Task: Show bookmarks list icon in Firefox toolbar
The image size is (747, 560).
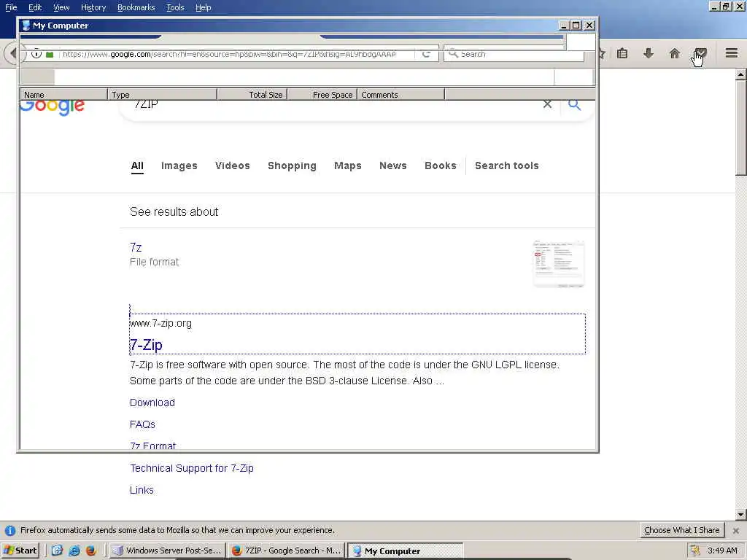Action: pos(622,52)
